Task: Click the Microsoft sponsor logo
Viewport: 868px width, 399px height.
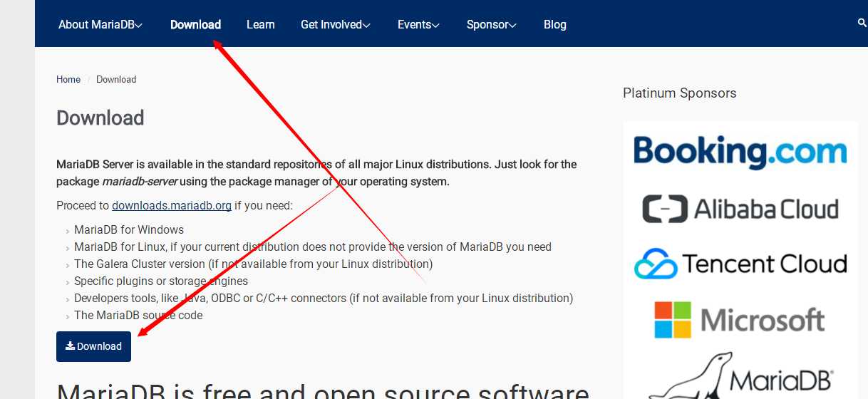Action: (x=740, y=320)
